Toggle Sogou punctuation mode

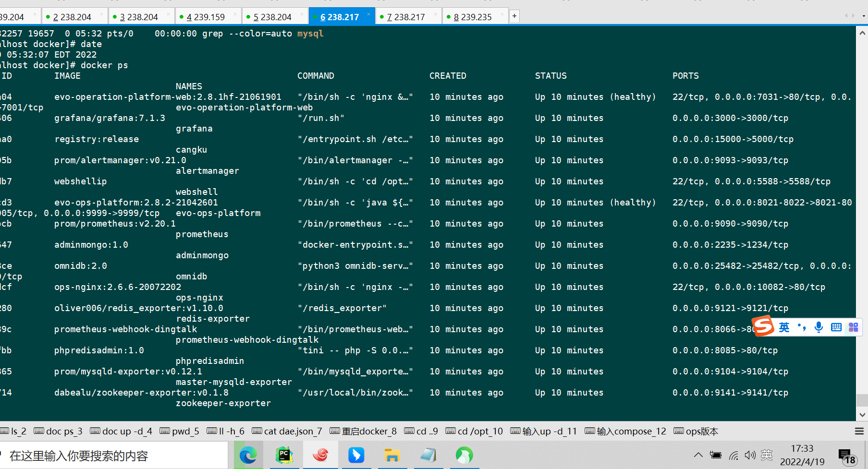pos(801,327)
